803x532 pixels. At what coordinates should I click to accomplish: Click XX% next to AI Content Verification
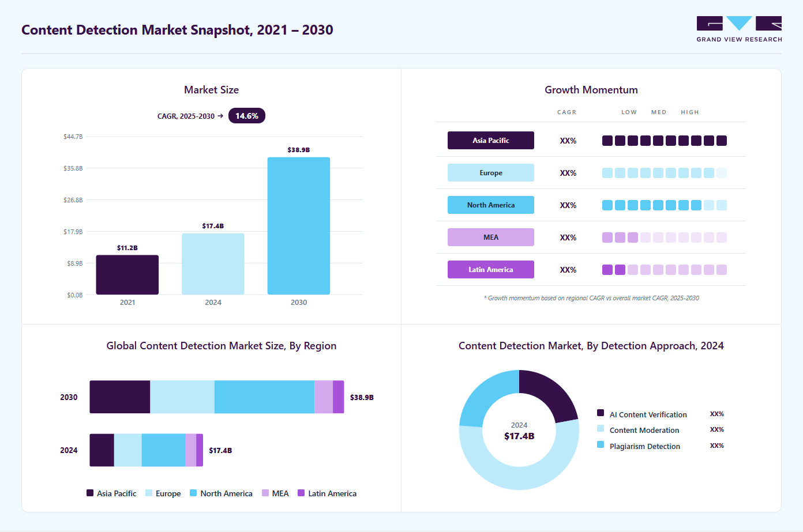click(717, 414)
